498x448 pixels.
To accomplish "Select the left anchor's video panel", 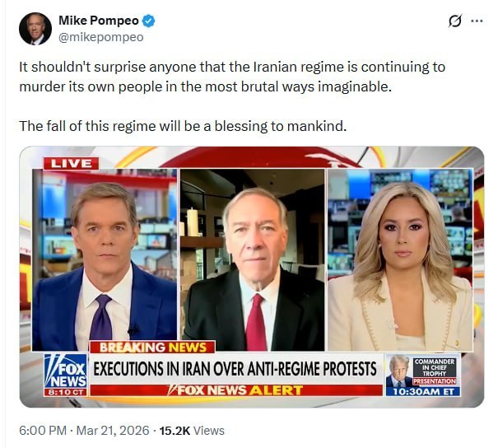I will (105, 259).
